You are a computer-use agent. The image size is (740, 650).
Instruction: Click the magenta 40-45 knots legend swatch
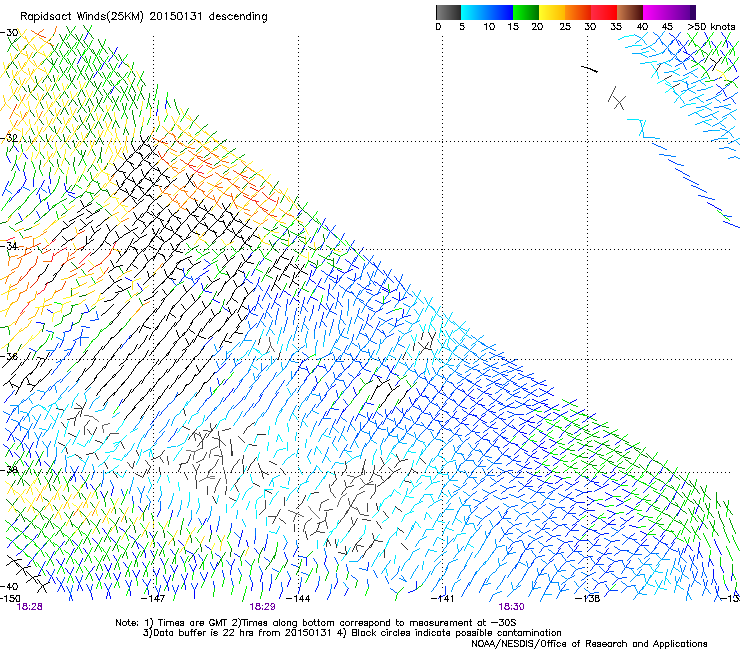pos(656,12)
